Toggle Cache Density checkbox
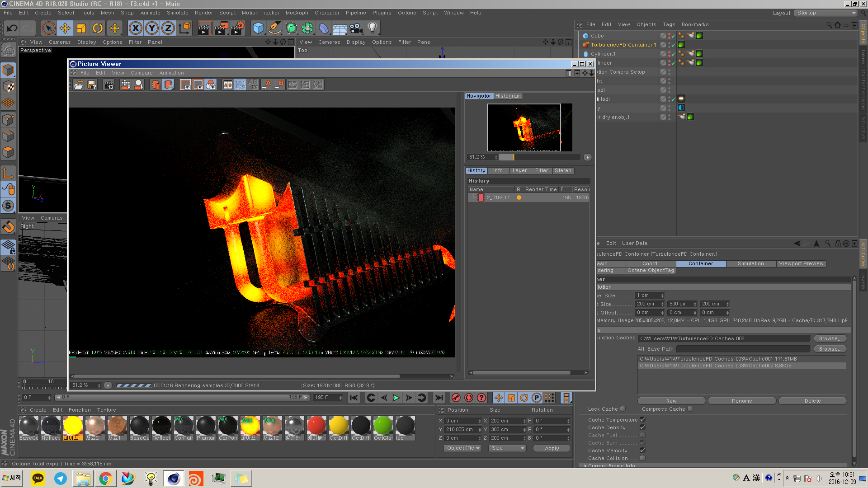The image size is (868, 488). 643,427
